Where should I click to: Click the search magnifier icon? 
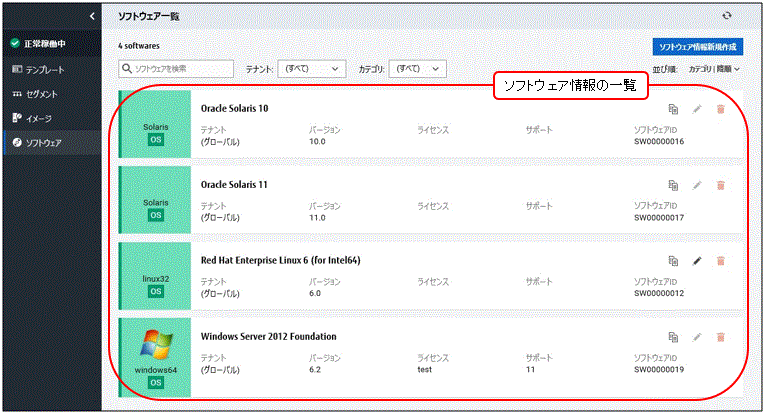click(127, 68)
